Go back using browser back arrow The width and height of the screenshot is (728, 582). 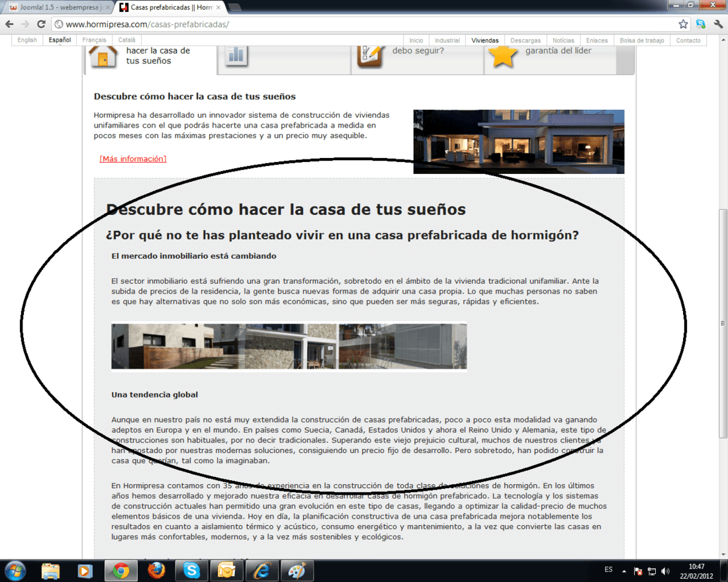coord(9,24)
